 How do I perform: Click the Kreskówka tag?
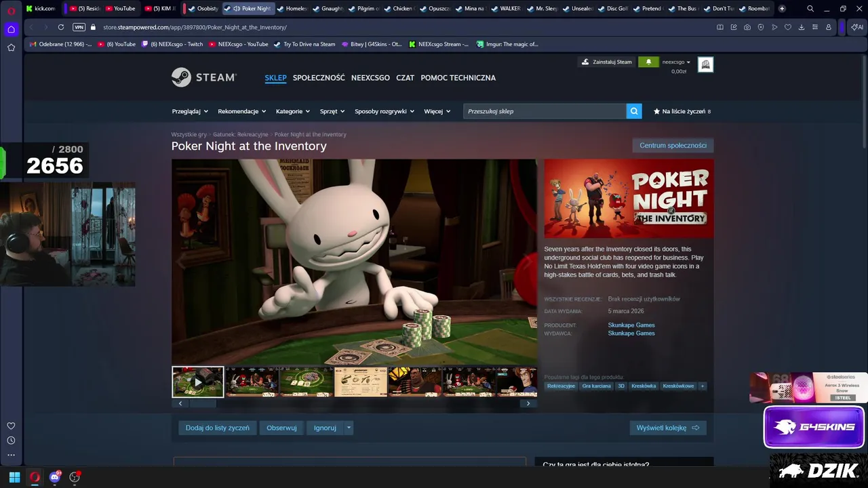[x=644, y=386]
